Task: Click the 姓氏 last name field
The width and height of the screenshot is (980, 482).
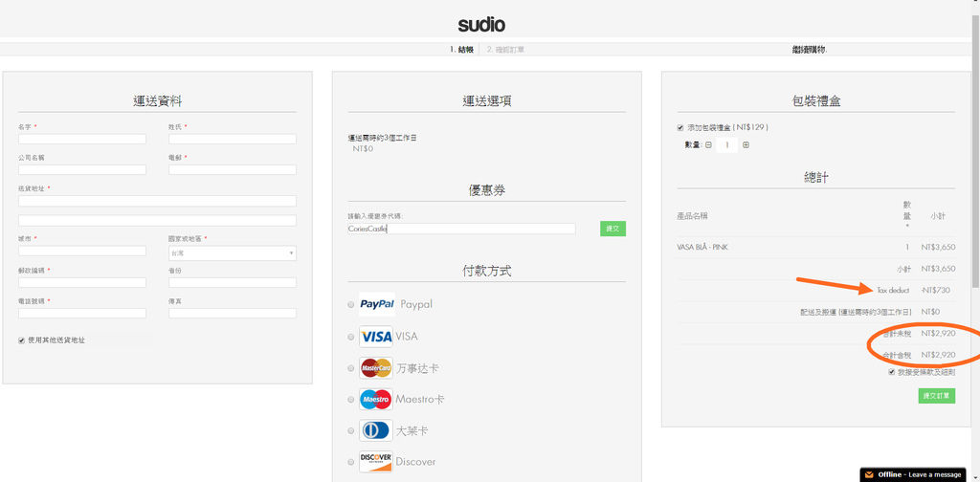Action: coord(233,139)
